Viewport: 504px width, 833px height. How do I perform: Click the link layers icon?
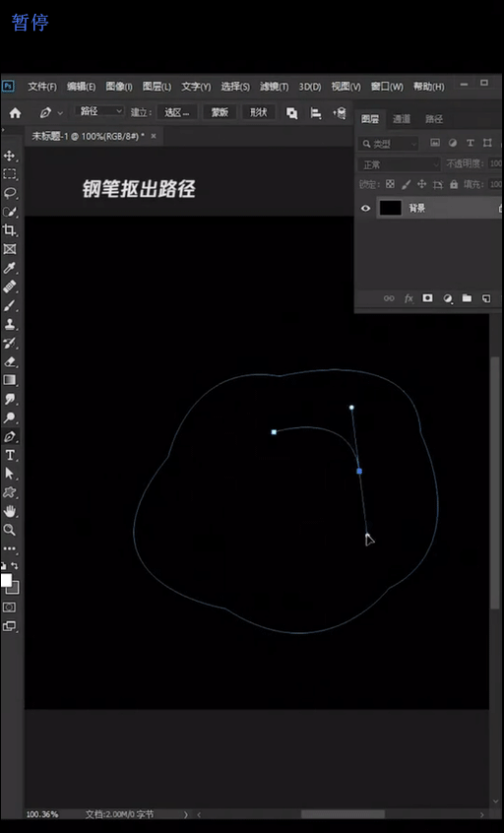coord(389,298)
